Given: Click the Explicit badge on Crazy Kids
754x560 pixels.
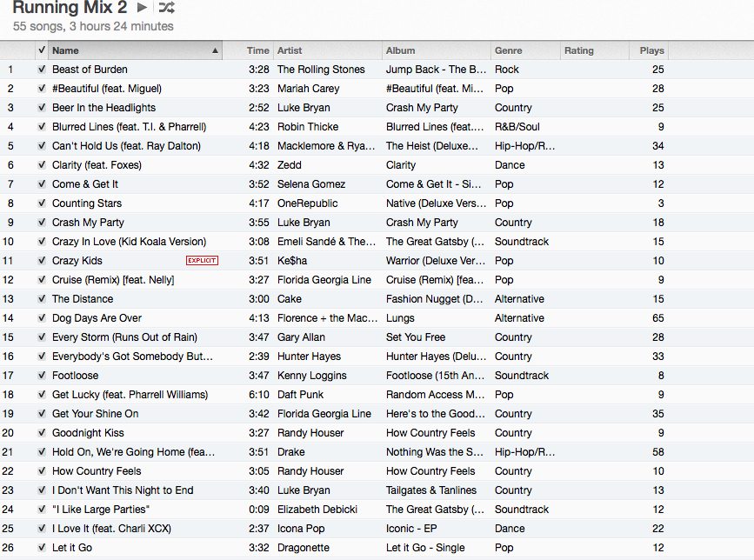Looking at the screenshot, I should [202, 261].
